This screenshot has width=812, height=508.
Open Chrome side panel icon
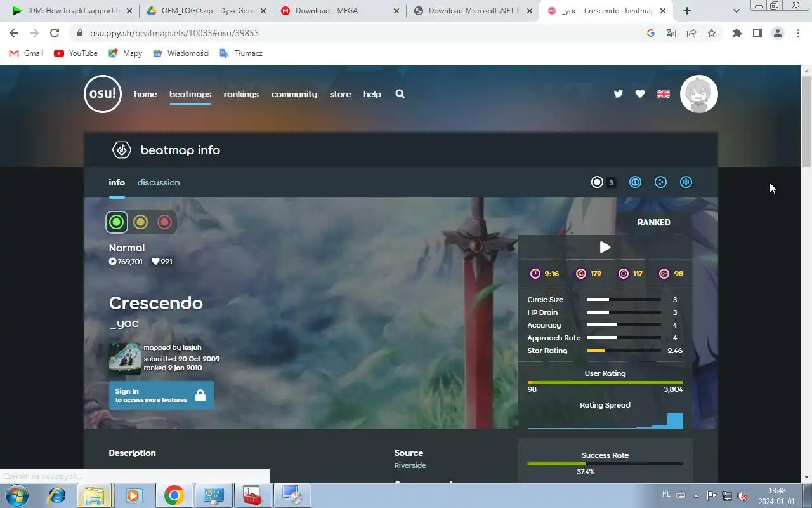tap(757, 33)
